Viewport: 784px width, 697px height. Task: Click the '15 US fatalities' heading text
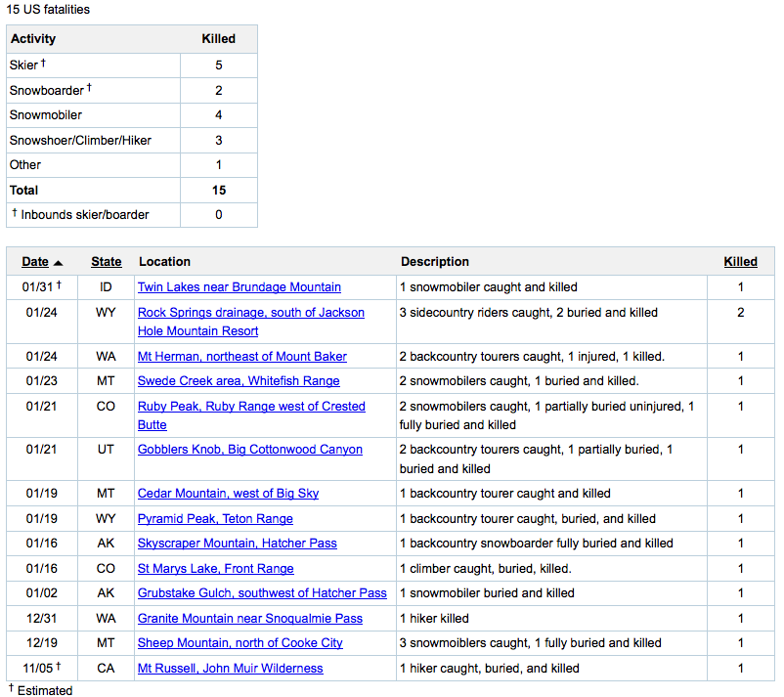[48, 10]
